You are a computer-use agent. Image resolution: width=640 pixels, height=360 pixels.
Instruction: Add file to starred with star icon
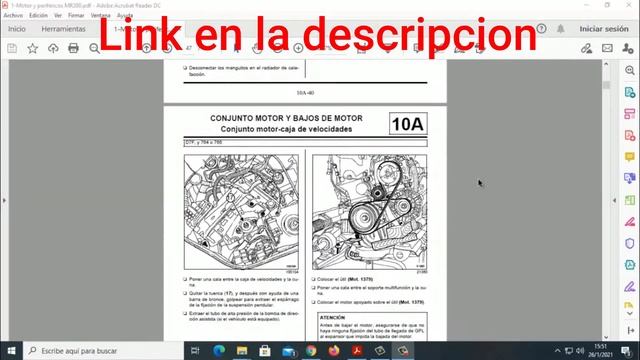coord(33,49)
